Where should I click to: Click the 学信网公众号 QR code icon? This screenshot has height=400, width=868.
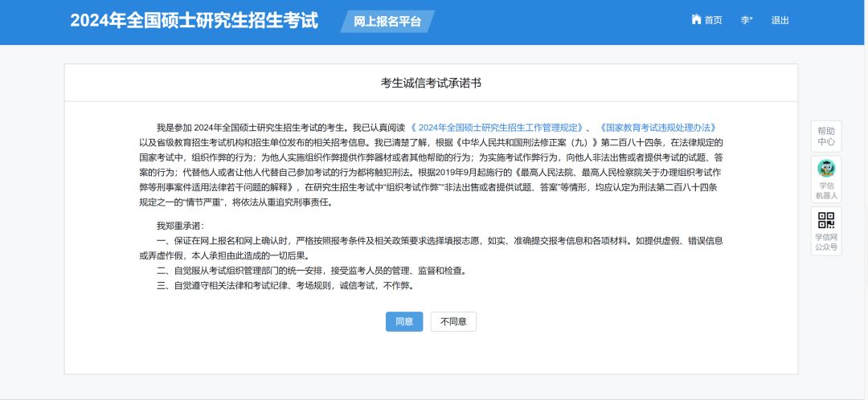pos(826,220)
